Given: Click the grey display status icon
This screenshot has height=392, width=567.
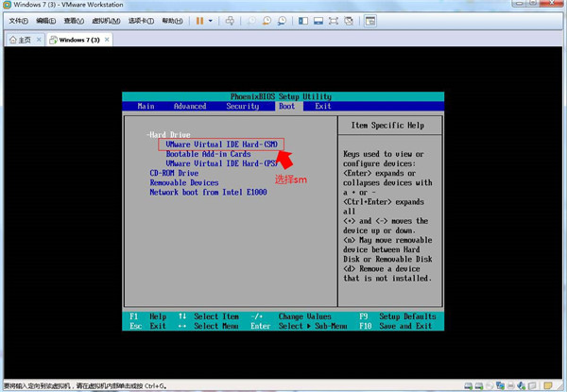Looking at the screenshot, I should pyautogui.click(x=532, y=385).
